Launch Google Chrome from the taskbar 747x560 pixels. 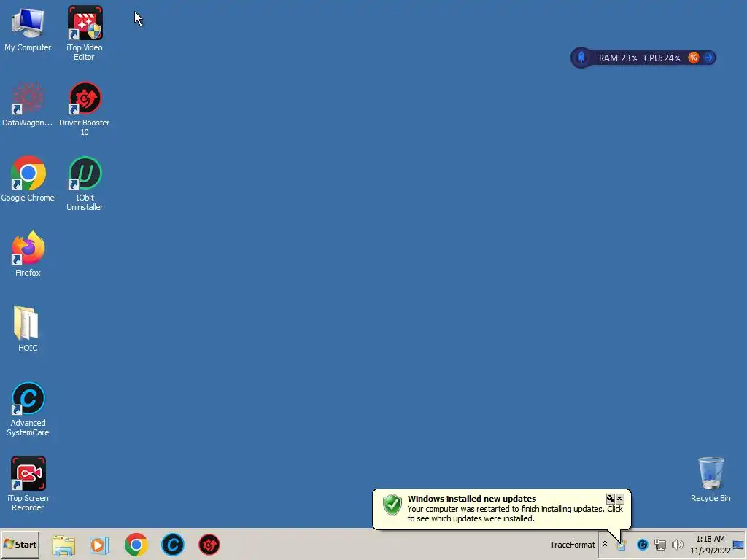[136, 545]
